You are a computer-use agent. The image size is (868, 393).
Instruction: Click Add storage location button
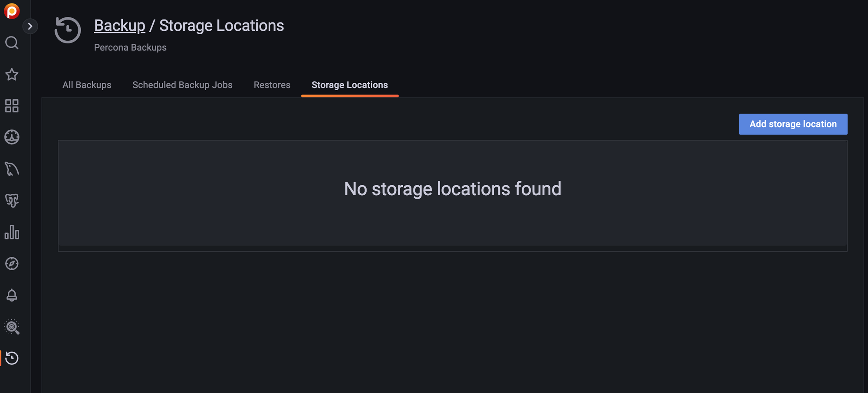[793, 124]
